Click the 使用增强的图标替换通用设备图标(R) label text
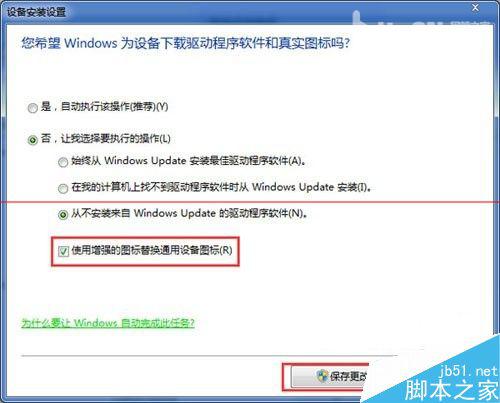 152,250
